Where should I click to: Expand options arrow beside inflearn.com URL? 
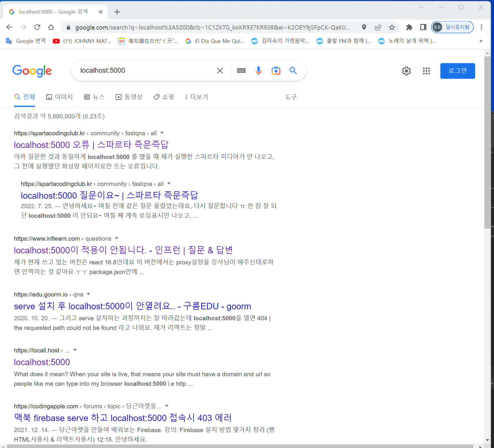[x=117, y=238]
